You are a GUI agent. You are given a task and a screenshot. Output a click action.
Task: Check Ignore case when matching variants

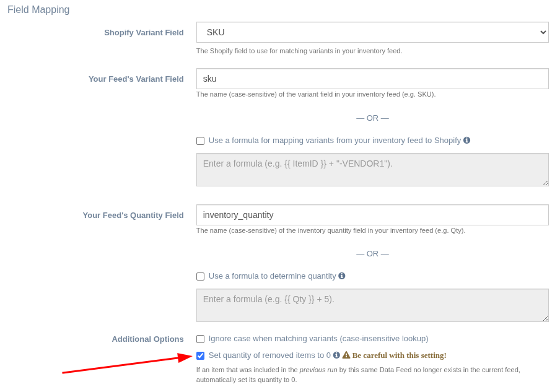[200, 339]
